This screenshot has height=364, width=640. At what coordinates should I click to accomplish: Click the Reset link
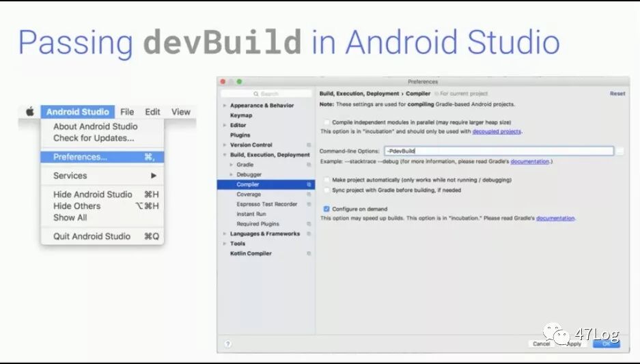[x=617, y=94]
